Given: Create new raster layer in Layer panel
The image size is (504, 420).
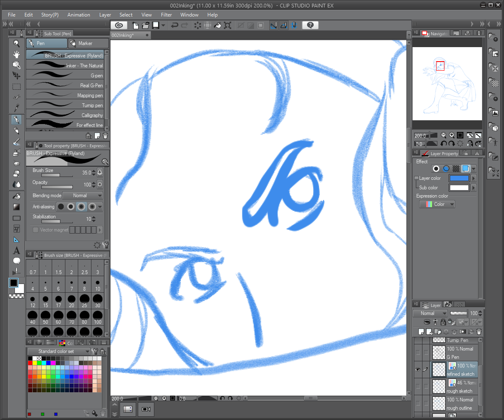Looking at the screenshot, I should 421,332.
